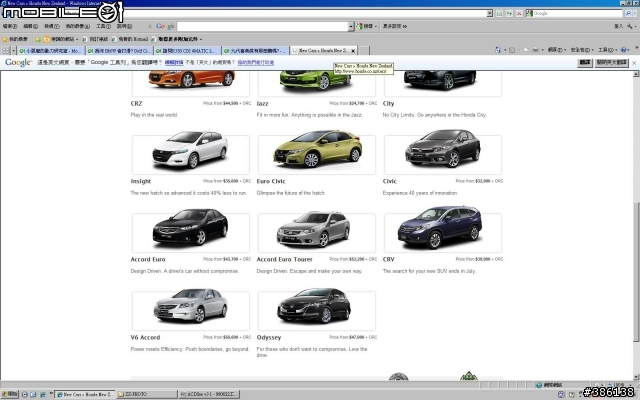The width and height of the screenshot is (640, 400).
Task: Open the V6 Accord link
Action: click(x=145, y=338)
